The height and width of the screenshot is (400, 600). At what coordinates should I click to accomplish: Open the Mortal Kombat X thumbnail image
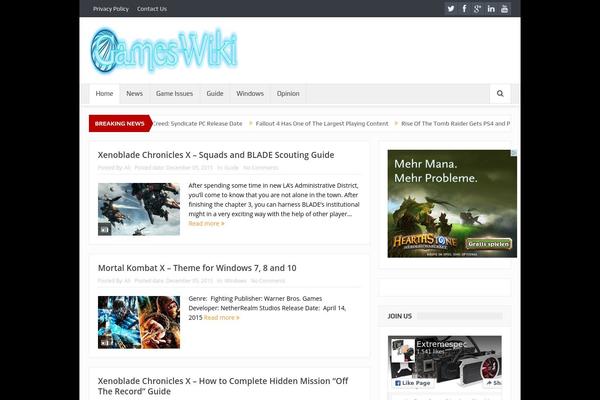pyautogui.click(x=139, y=322)
